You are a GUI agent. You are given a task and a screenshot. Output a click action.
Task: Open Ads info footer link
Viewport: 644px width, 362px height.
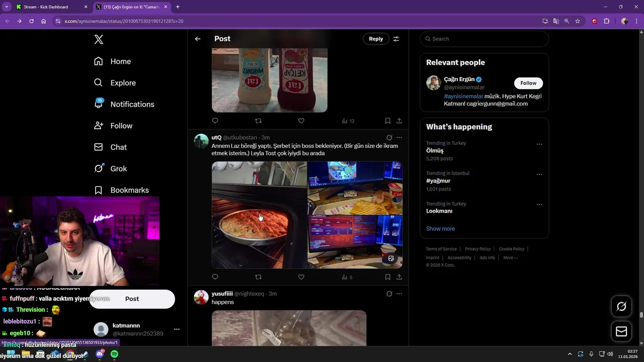[487, 258]
